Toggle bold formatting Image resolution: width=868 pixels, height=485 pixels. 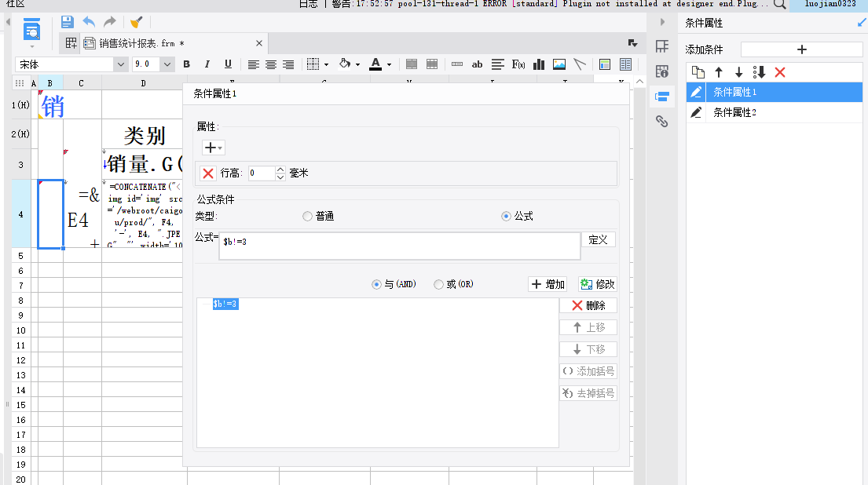(186, 64)
